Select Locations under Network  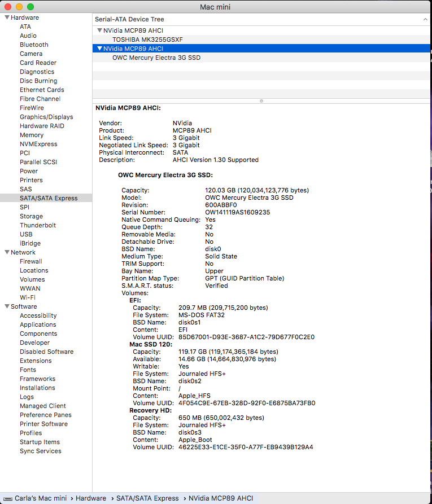coord(34,270)
